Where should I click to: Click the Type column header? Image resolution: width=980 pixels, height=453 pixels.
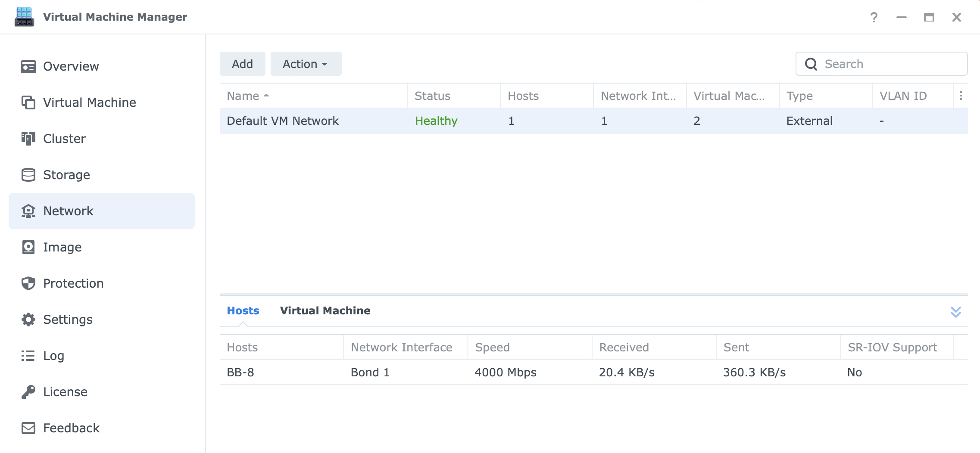click(826, 96)
